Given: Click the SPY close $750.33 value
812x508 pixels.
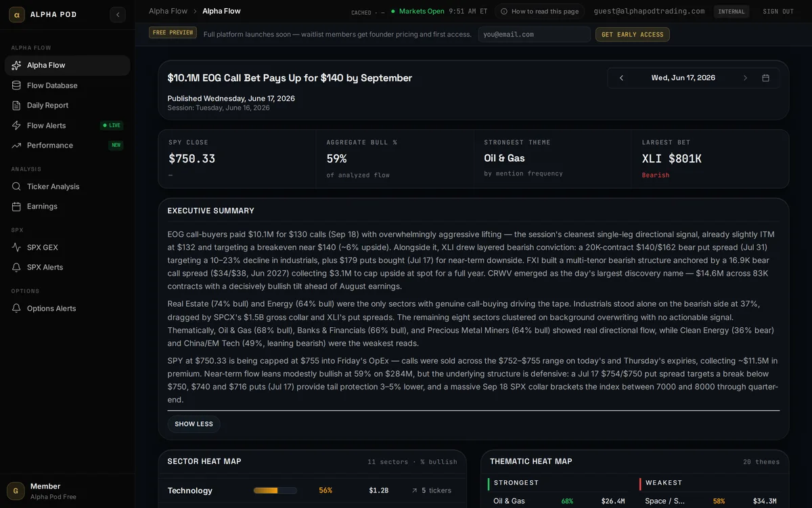Looking at the screenshot, I should pyautogui.click(x=191, y=158).
